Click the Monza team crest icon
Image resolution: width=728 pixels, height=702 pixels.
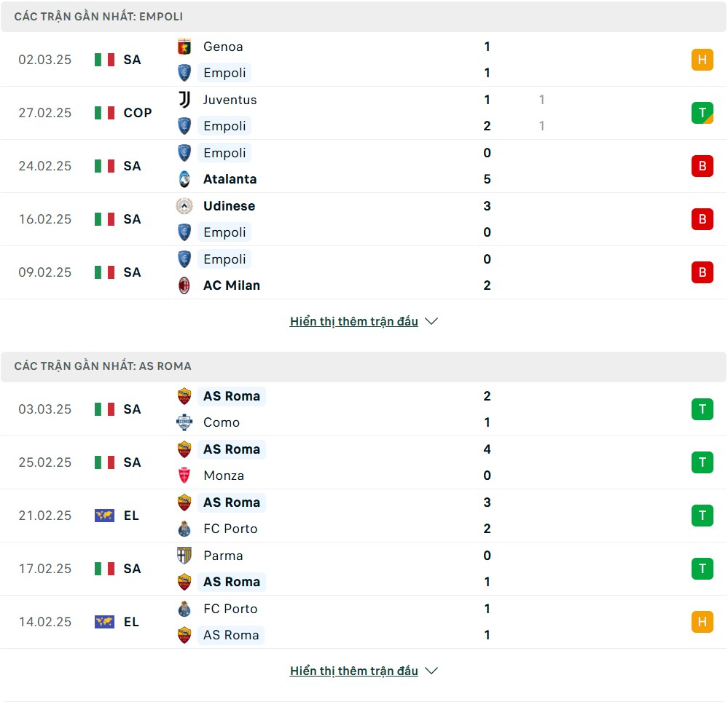pyautogui.click(x=184, y=476)
